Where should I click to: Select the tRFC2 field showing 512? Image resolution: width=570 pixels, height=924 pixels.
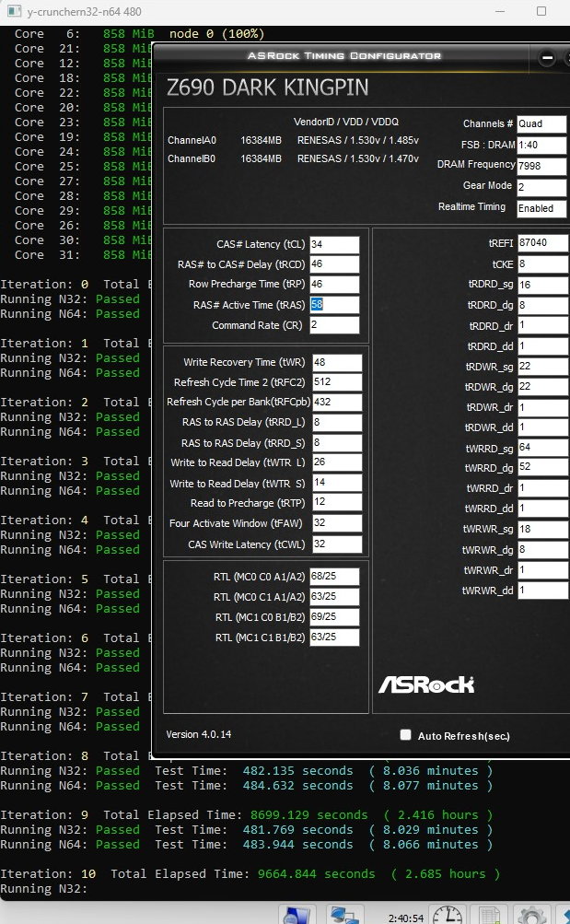click(337, 382)
